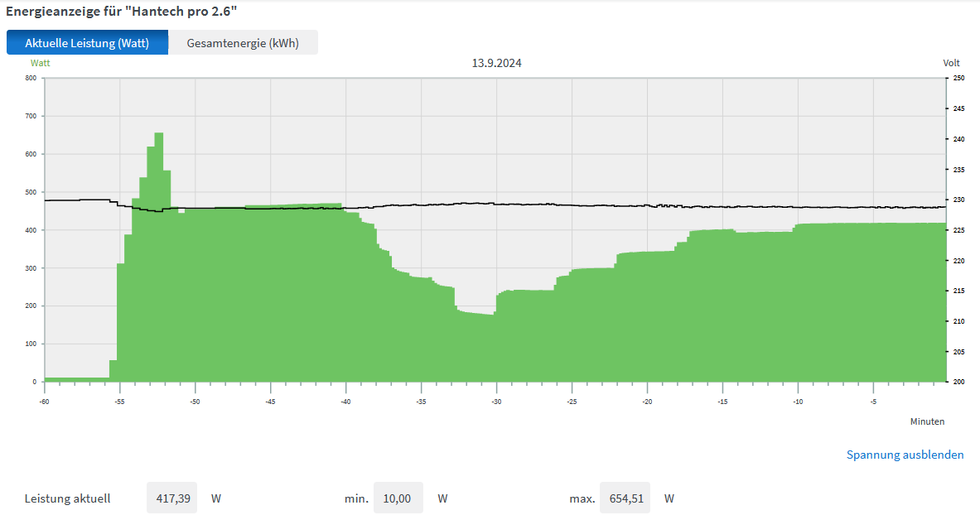Switch to the Gesamtenergie (kWh) tab
This screenshot has height=515, width=980.
(x=243, y=43)
